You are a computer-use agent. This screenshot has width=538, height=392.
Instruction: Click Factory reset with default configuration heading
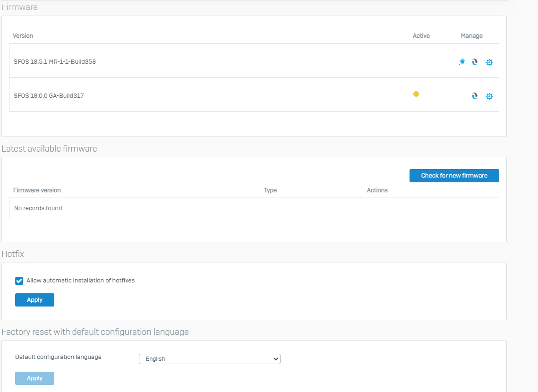pyautogui.click(x=95, y=332)
